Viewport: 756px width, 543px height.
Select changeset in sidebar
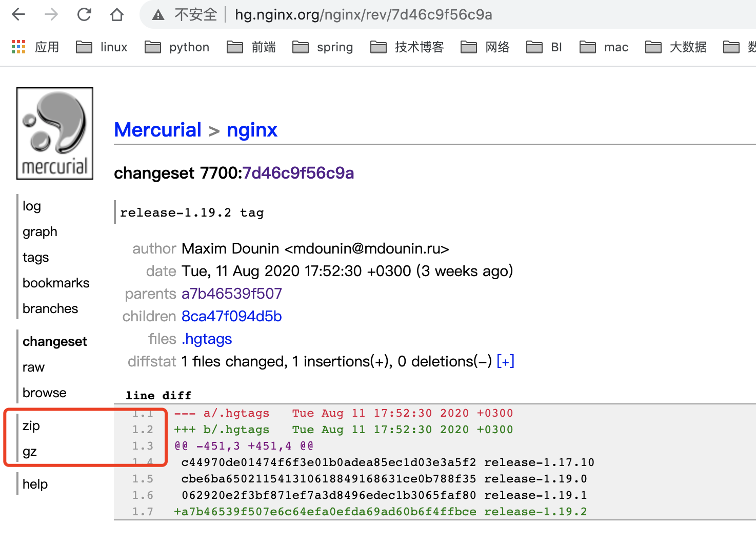[x=54, y=342]
